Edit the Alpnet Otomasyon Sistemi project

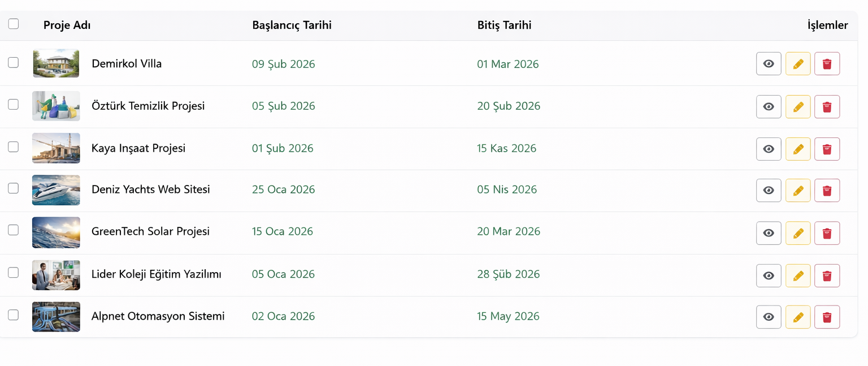pyautogui.click(x=798, y=317)
